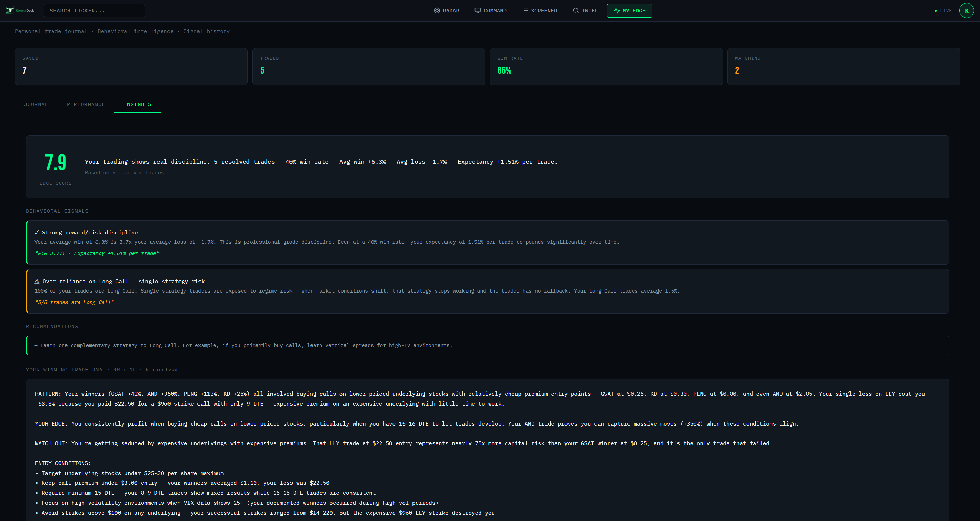The image size is (980, 521).
Task: Open the Traded stat card
Action: coord(368,67)
